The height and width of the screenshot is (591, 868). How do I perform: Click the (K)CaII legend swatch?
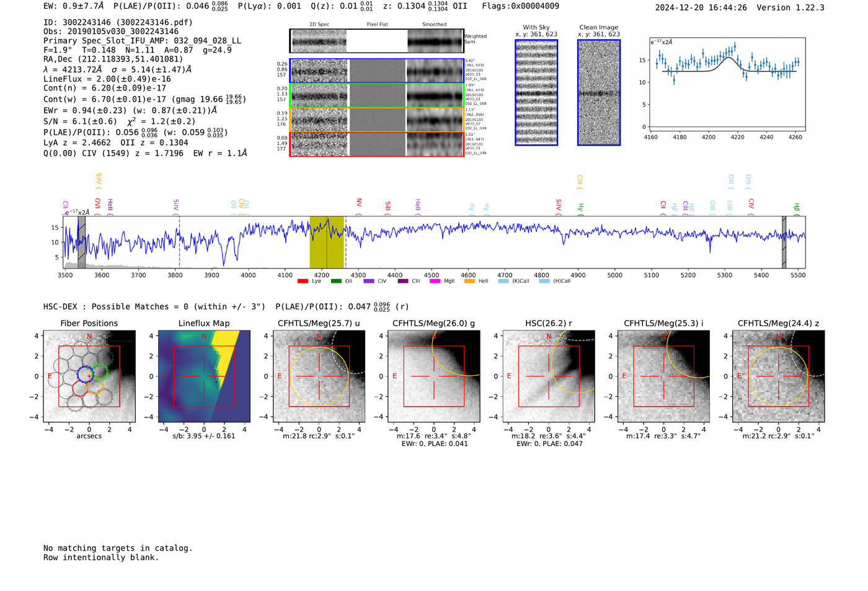(x=503, y=281)
